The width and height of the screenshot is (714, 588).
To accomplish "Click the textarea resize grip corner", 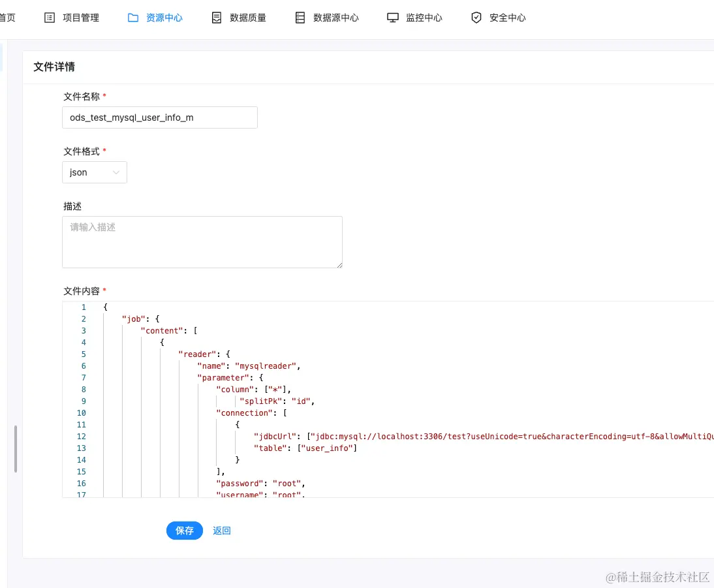I will pos(340,264).
